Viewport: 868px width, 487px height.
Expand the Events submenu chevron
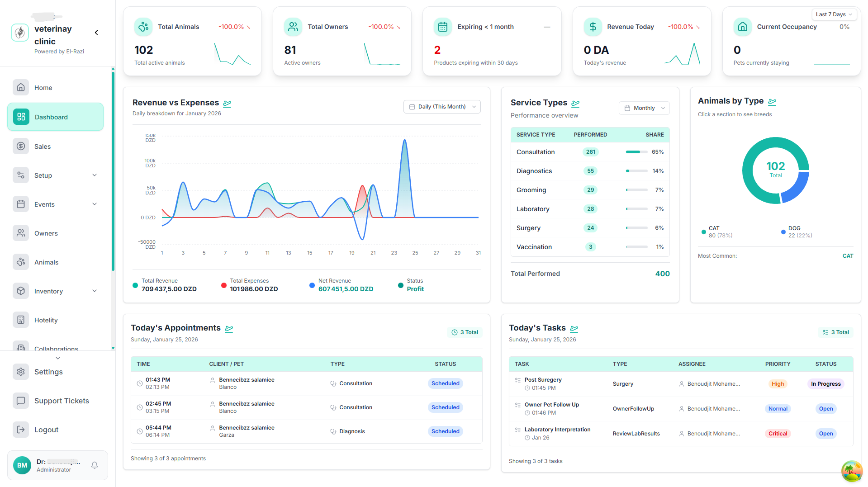pyautogui.click(x=95, y=204)
